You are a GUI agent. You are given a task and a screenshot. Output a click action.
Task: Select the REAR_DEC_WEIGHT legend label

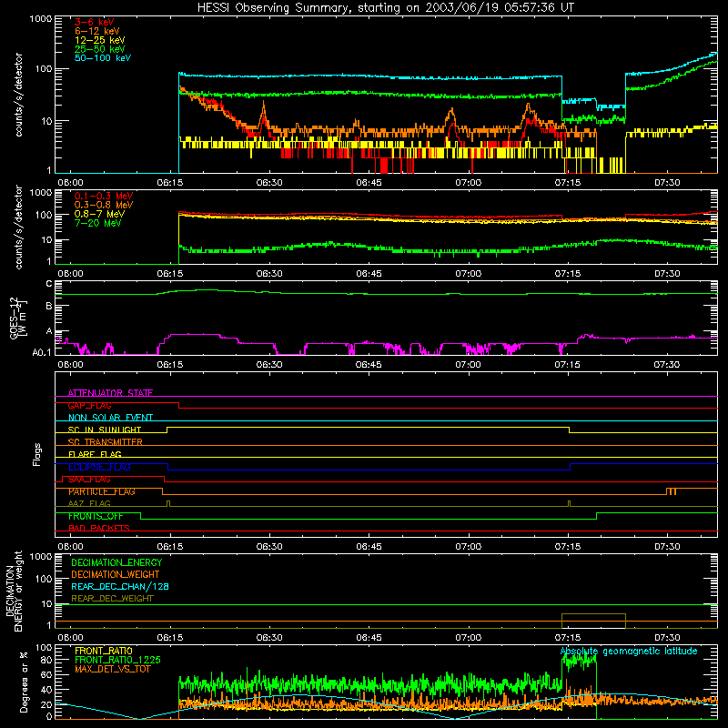click(112, 599)
